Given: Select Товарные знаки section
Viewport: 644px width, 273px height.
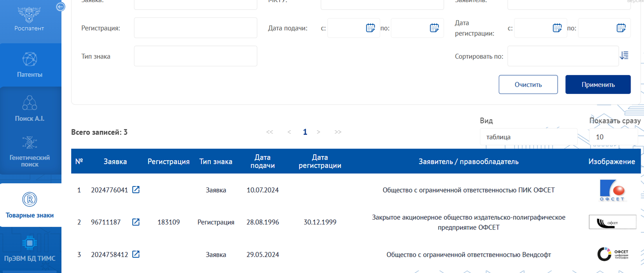Looking at the screenshot, I should (x=30, y=205).
